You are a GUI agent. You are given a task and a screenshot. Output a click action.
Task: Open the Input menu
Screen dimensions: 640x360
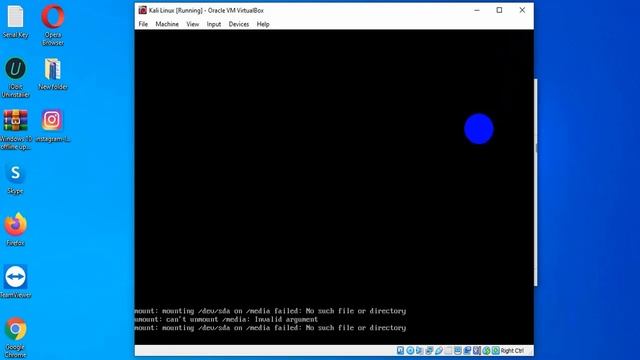coord(214,24)
